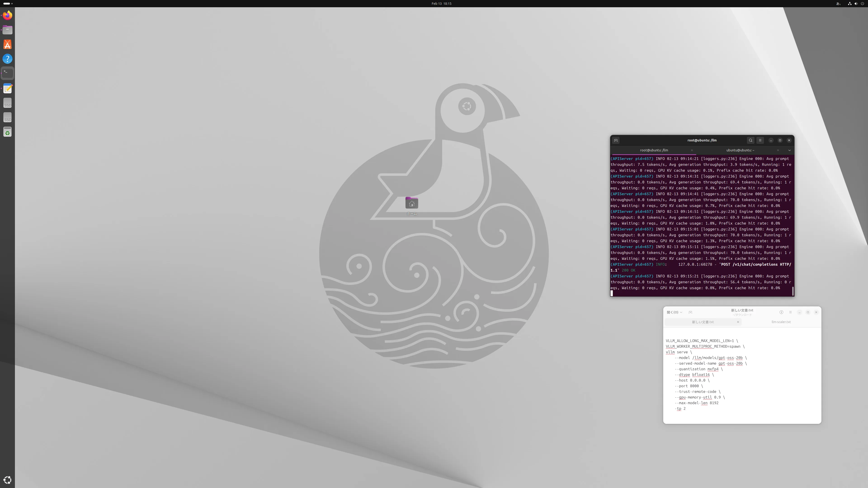
Task: Switch to the llm-scaler.txt tab
Action: (781, 322)
